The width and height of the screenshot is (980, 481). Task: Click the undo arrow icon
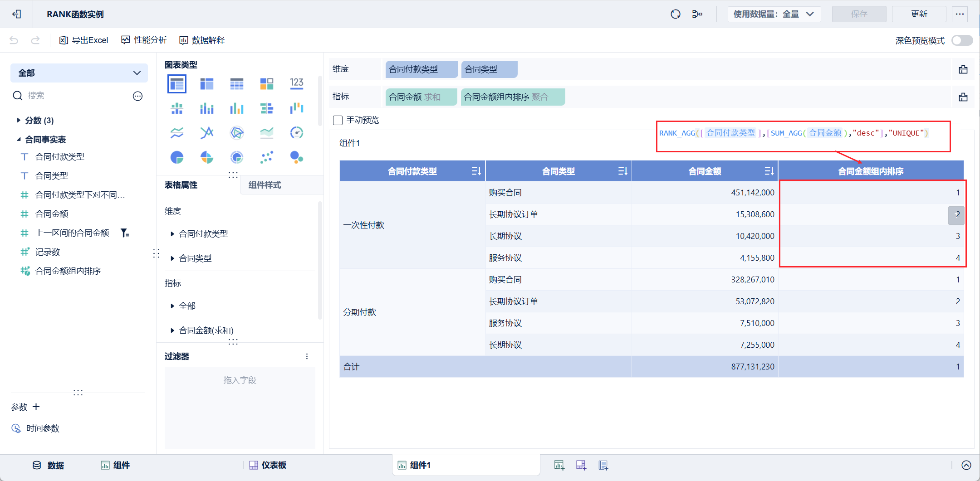pyautogui.click(x=14, y=40)
